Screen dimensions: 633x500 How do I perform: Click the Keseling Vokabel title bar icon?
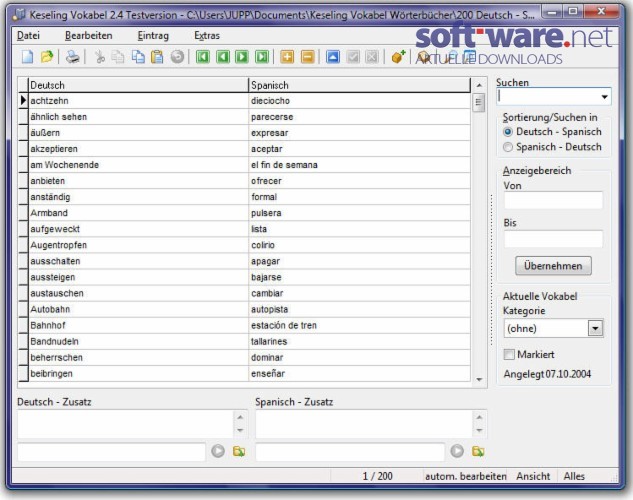click(19, 15)
